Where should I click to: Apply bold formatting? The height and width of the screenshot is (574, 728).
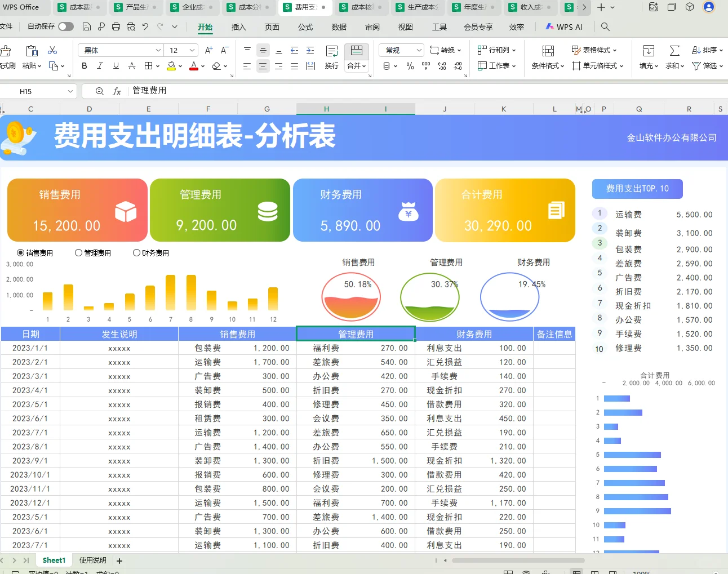tap(84, 66)
